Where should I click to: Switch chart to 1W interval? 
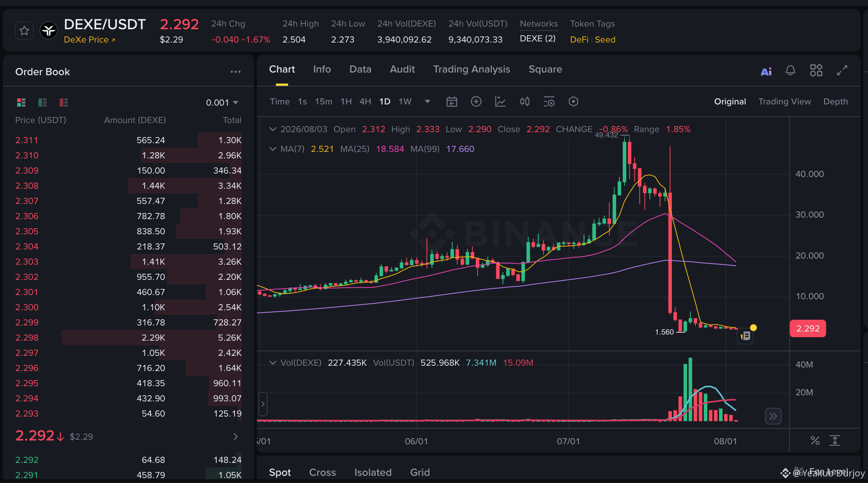point(405,101)
